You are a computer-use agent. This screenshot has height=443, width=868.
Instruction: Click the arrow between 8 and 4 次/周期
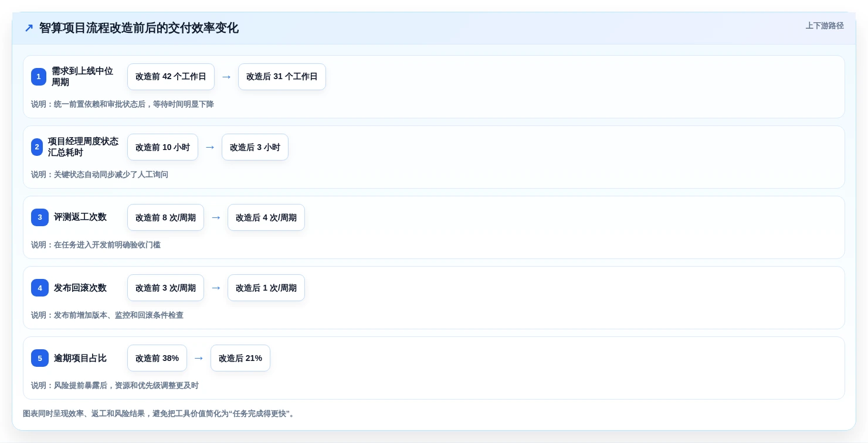point(216,217)
